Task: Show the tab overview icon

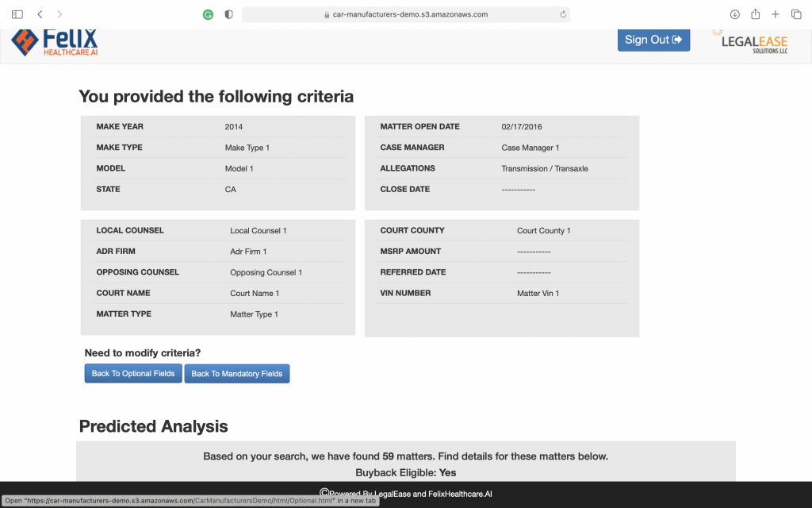Action: coord(796,14)
